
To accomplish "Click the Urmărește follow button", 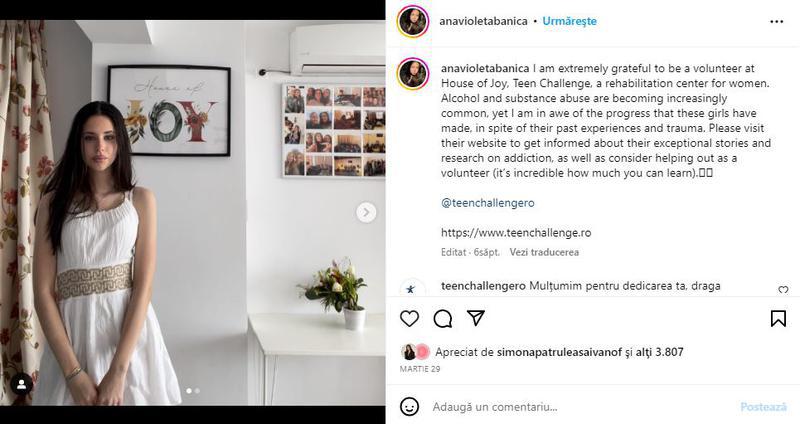I will click(x=569, y=21).
